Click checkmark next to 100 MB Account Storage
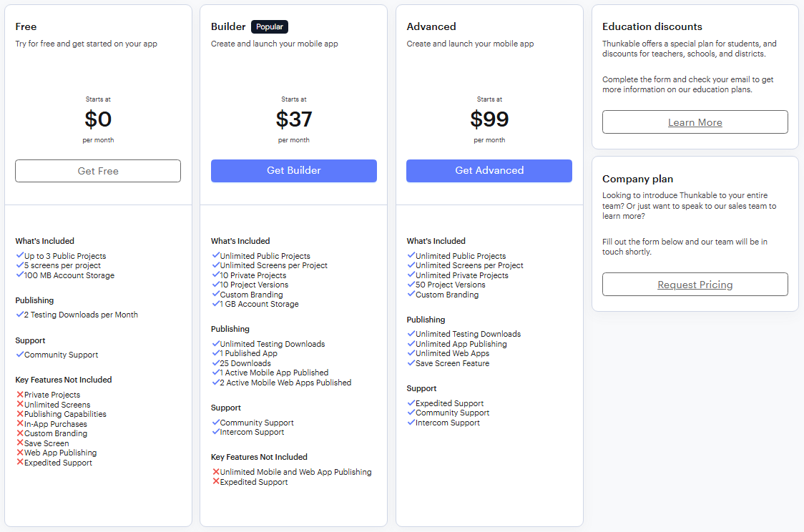This screenshot has width=804, height=532. point(20,275)
